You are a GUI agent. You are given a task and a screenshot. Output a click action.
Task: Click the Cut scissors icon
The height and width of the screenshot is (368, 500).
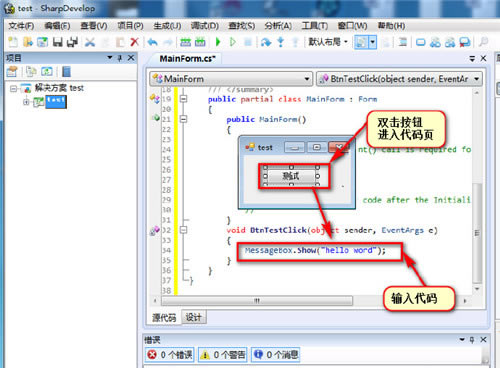tap(90, 42)
